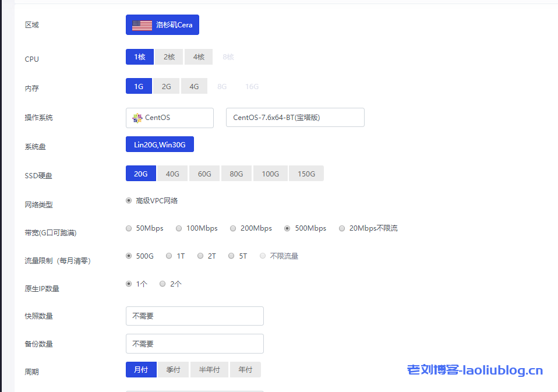Select 2个 native IP quantity
Viewport: 558px width, 392px height.
pyautogui.click(x=163, y=284)
